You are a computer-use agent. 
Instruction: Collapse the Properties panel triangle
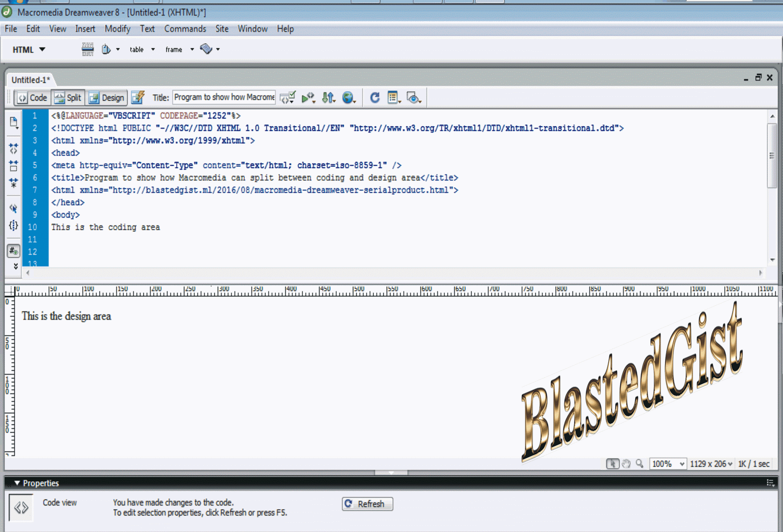17,483
